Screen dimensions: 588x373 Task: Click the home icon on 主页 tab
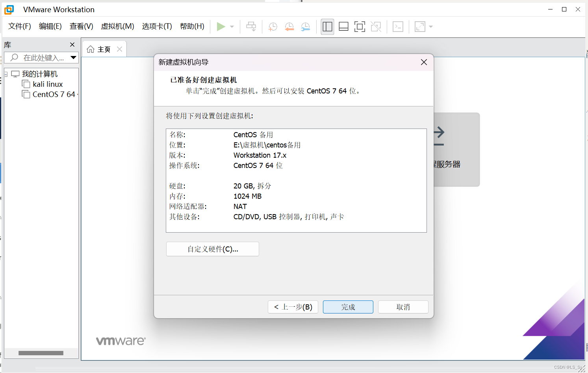(x=91, y=49)
